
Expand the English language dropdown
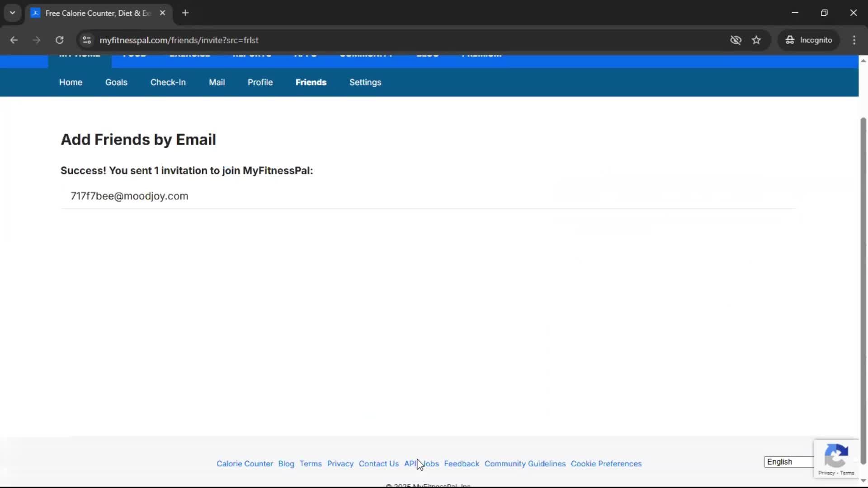click(x=789, y=462)
